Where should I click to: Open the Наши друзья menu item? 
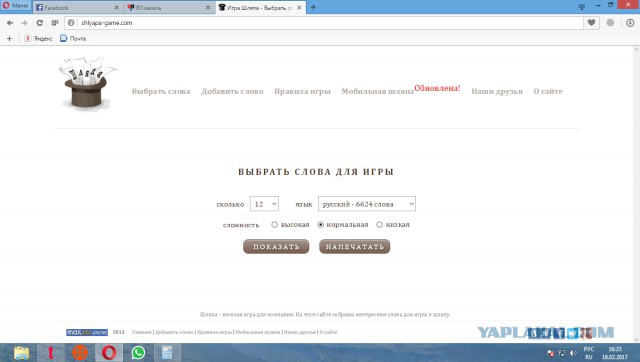pos(497,91)
